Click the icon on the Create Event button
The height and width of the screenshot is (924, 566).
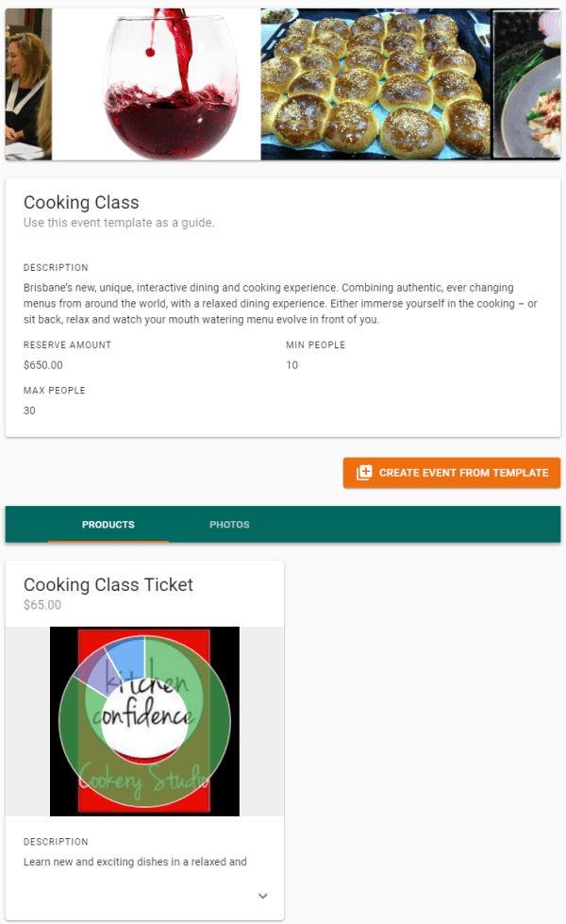(364, 473)
